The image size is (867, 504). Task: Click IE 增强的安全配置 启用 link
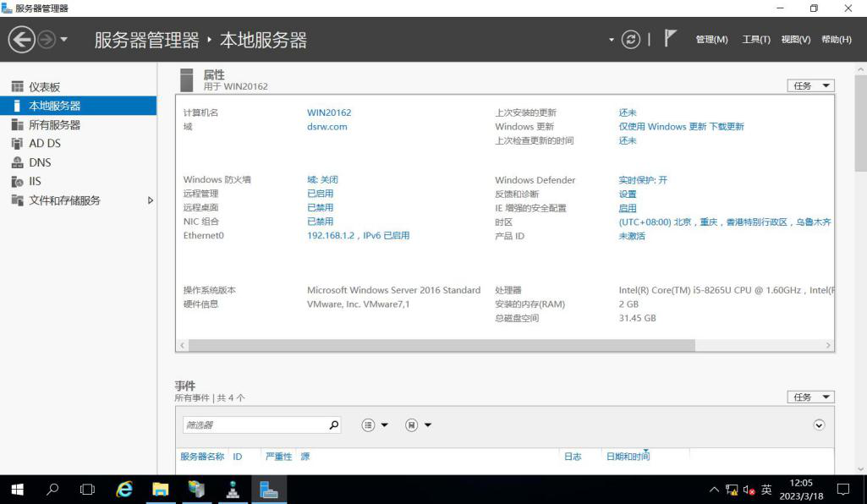pyautogui.click(x=628, y=208)
